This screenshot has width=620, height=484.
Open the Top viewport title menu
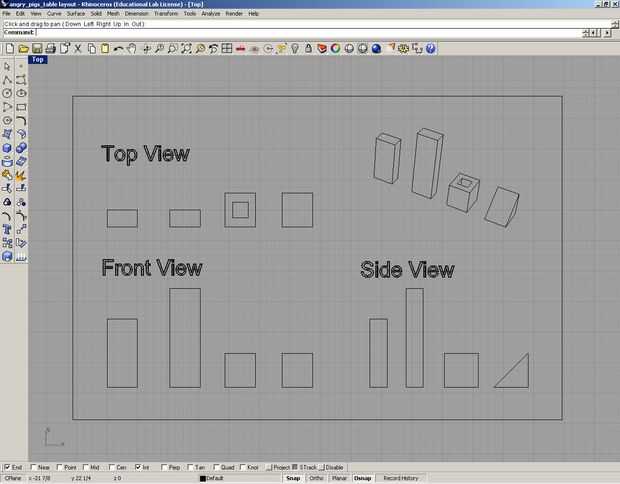click(x=38, y=60)
